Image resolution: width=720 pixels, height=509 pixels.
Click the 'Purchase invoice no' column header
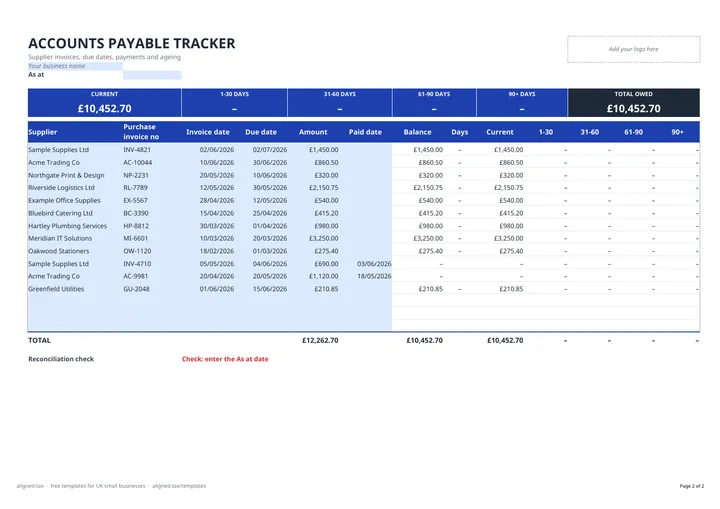141,132
